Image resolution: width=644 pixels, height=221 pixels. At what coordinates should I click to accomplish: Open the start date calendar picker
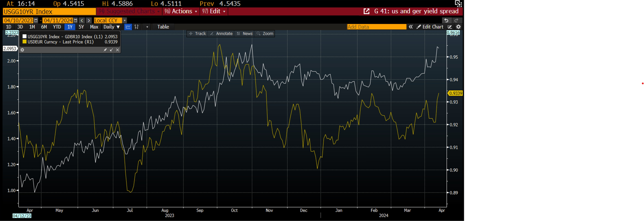coord(36,20)
